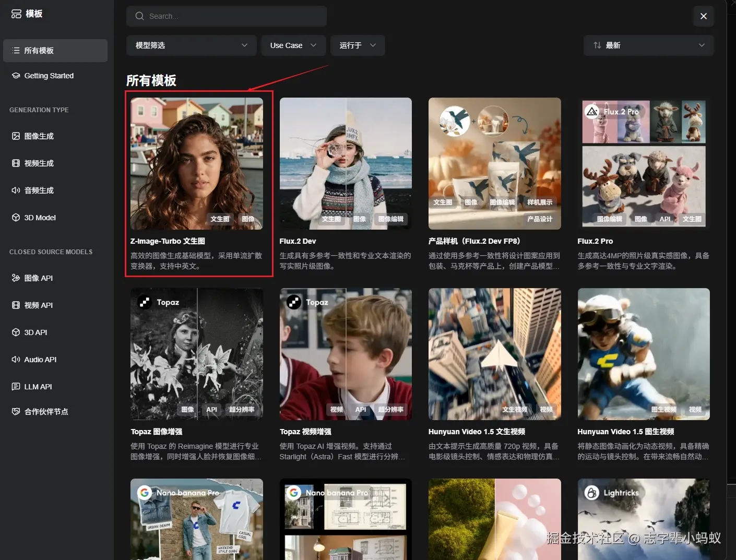
Task: Click the list icon next to 所有模板
Action: pos(16,51)
